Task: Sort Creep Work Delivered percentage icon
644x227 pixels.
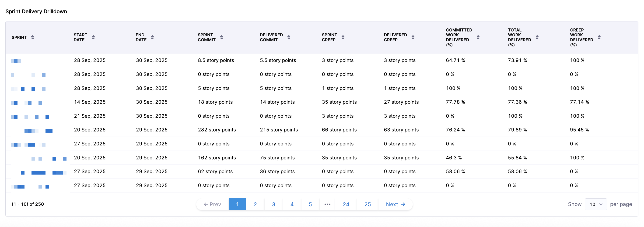Action: click(599, 38)
